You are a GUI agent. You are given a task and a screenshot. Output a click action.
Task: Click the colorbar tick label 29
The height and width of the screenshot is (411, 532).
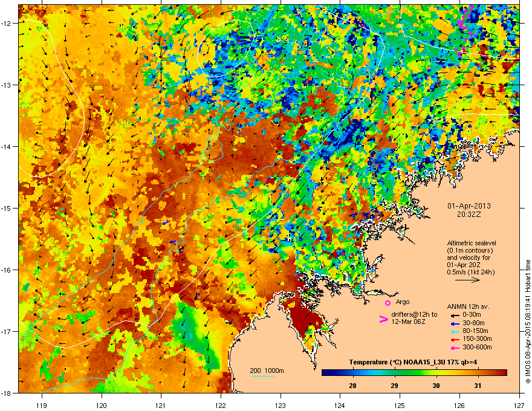click(x=394, y=386)
